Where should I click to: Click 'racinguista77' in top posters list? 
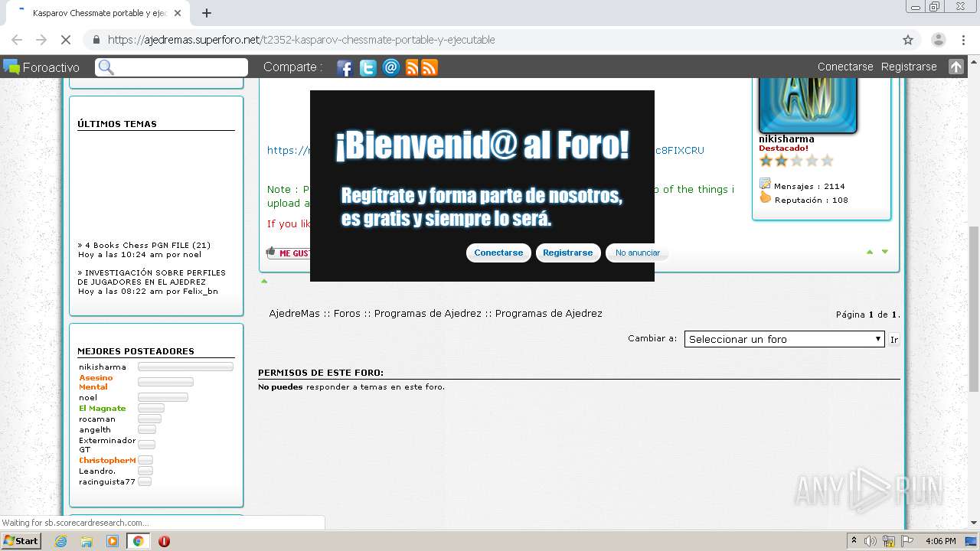coord(107,481)
